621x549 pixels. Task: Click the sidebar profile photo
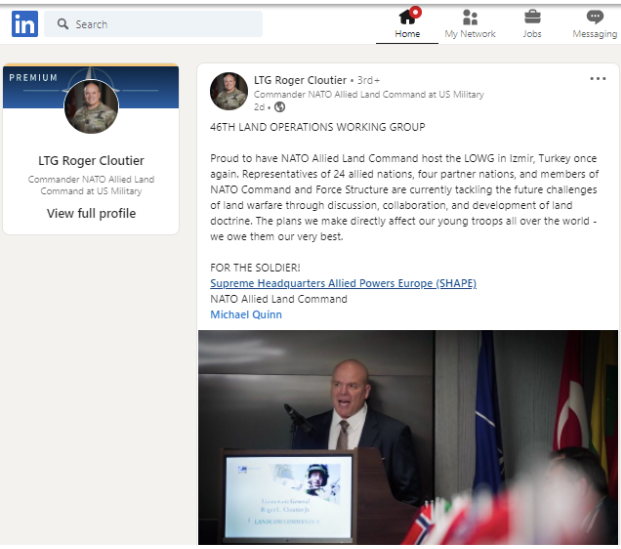point(91,106)
